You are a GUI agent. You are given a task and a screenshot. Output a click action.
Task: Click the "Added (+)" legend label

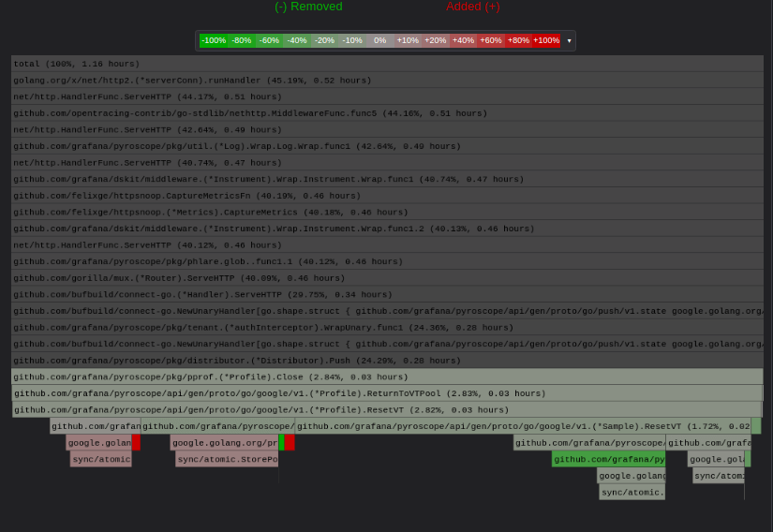[x=472, y=7]
